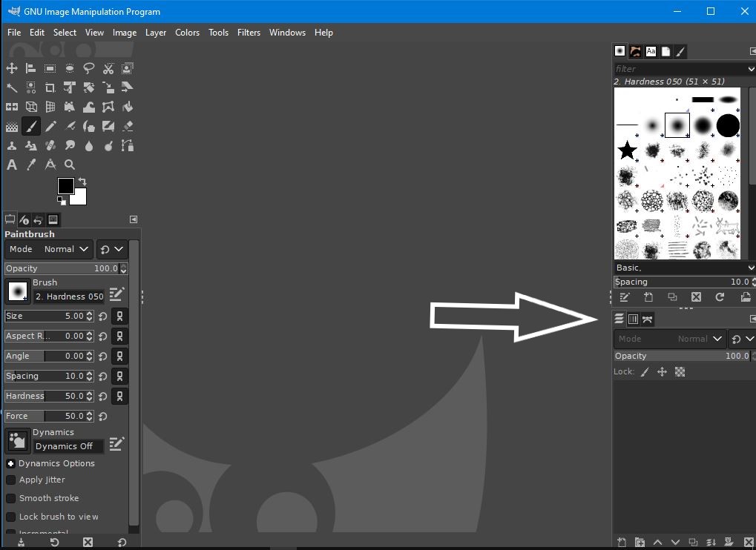Select the Cage Transform tool
This screenshot has height=550, width=756.
click(x=108, y=107)
